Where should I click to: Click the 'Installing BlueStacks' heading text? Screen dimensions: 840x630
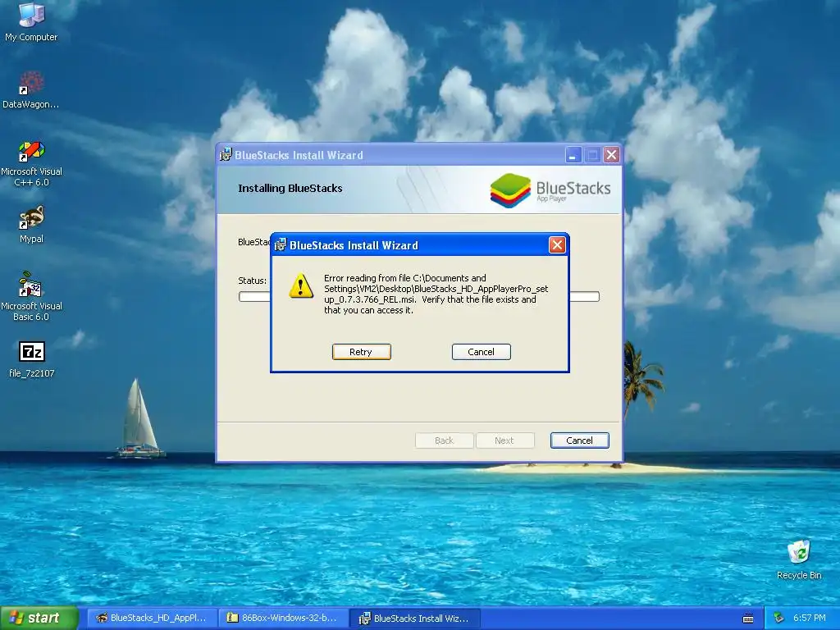pos(290,188)
